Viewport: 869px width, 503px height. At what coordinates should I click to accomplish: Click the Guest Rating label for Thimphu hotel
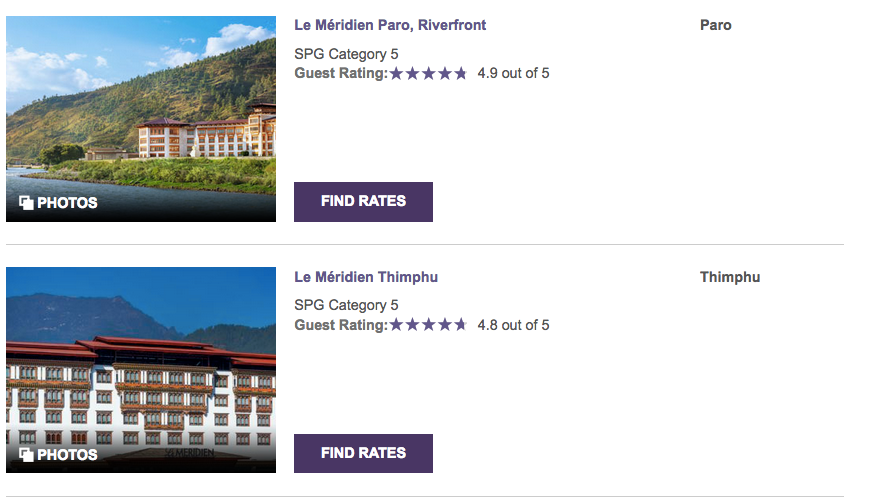click(x=340, y=325)
